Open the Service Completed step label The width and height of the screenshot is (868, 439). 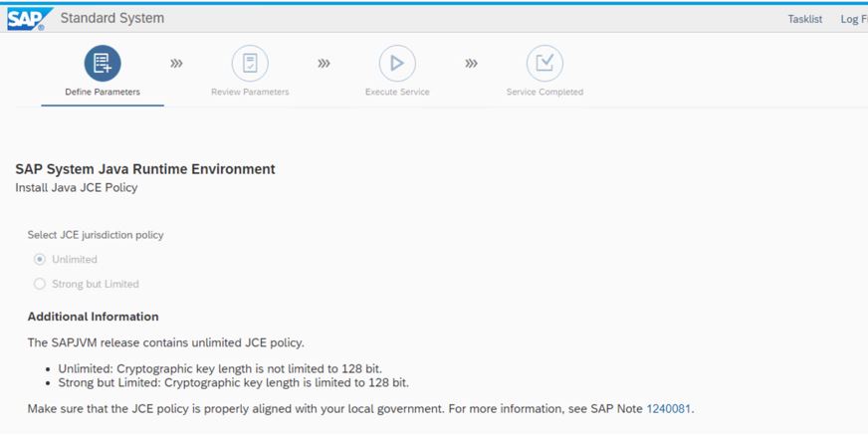click(544, 92)
